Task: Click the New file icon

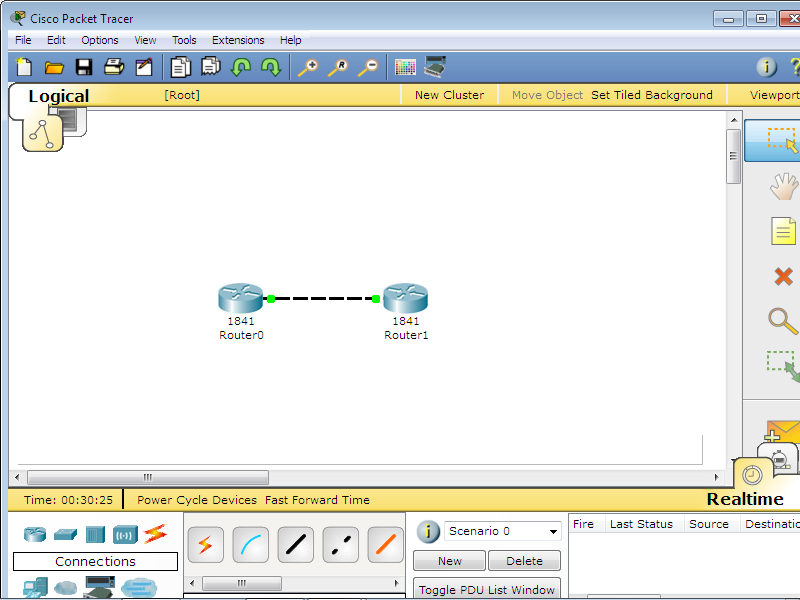Action: click(24, 67)
